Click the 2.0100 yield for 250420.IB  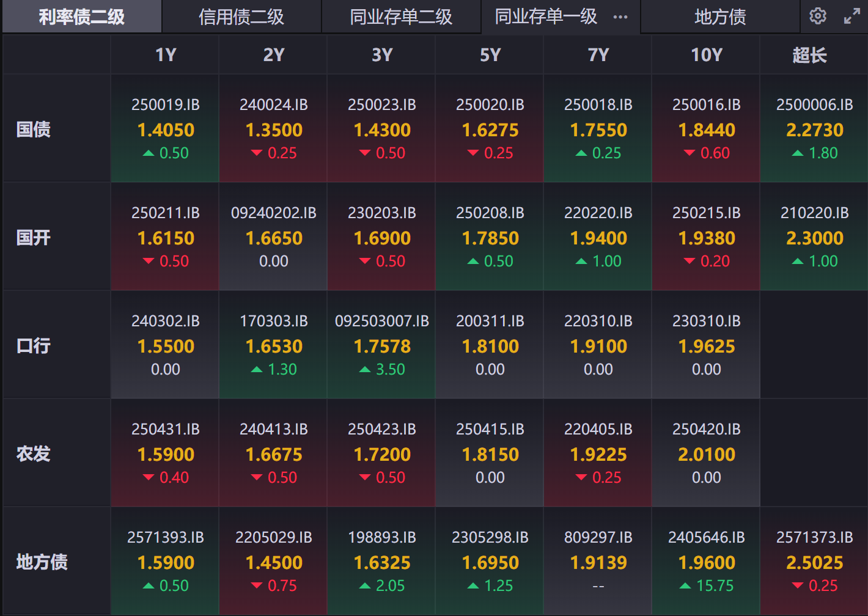(706, 455)
